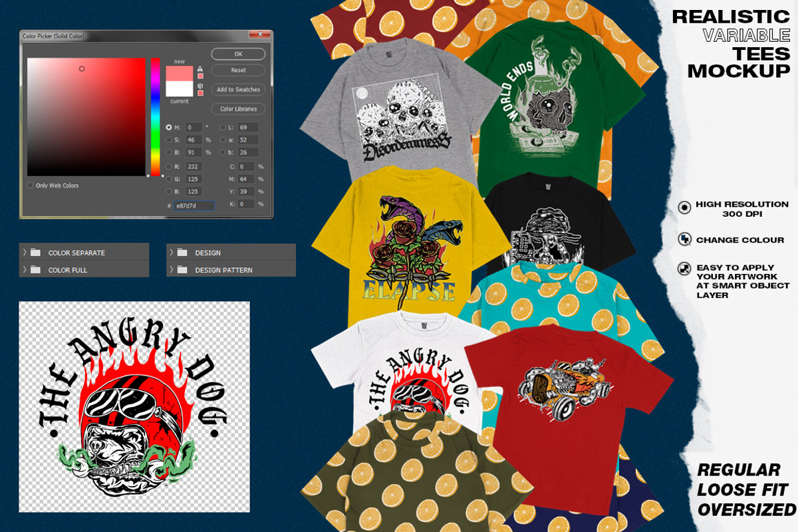Click the DESIGN PATTERN folder icon
Image resolution: width=798 pixels, height=532 pixels.
pyautogui.click(x=182, y=270)
